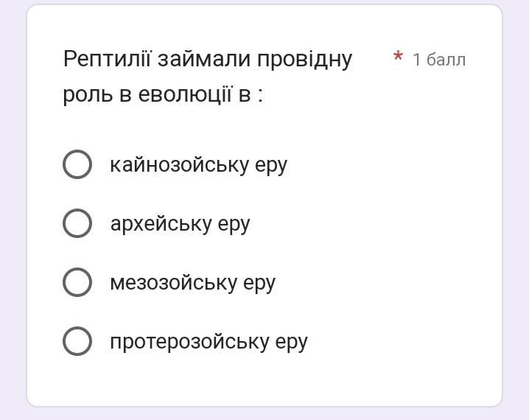Click the question line Рептилії займали провідну
Viewport: 529px width, 420px height.
coord(208,60)
